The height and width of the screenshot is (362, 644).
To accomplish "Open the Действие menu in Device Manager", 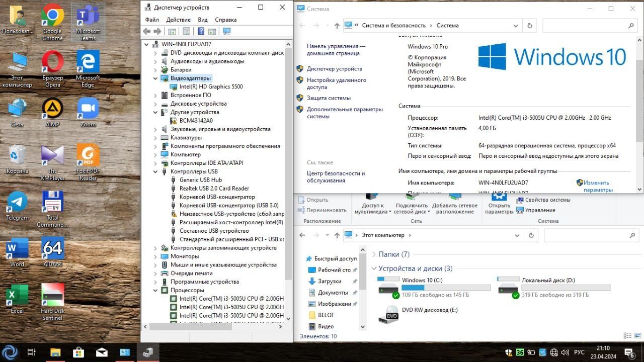I will pos(178,20).
